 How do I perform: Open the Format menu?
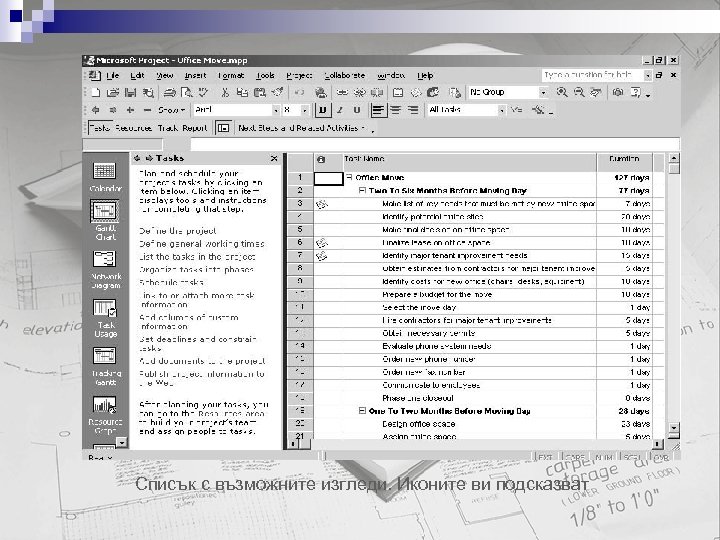231,76
